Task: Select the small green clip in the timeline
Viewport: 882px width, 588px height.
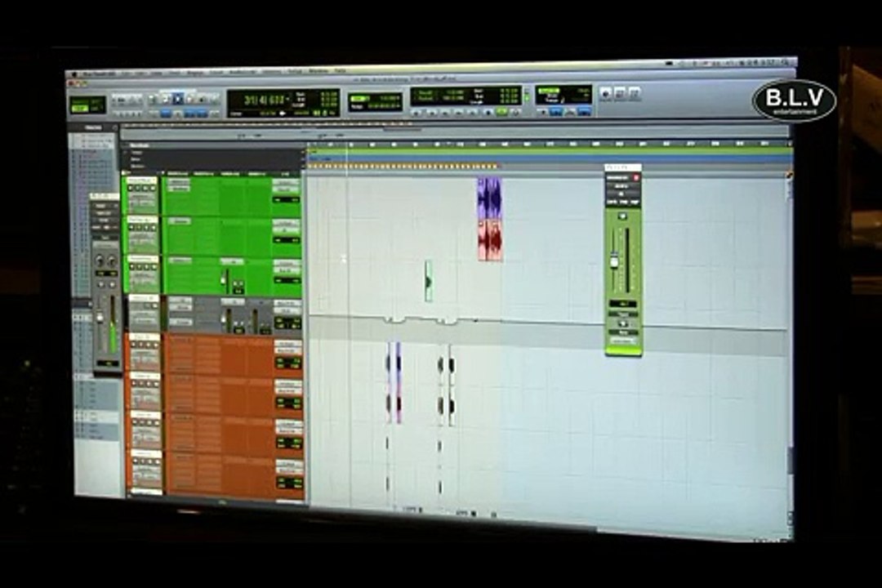Action: tap(429, 281)
